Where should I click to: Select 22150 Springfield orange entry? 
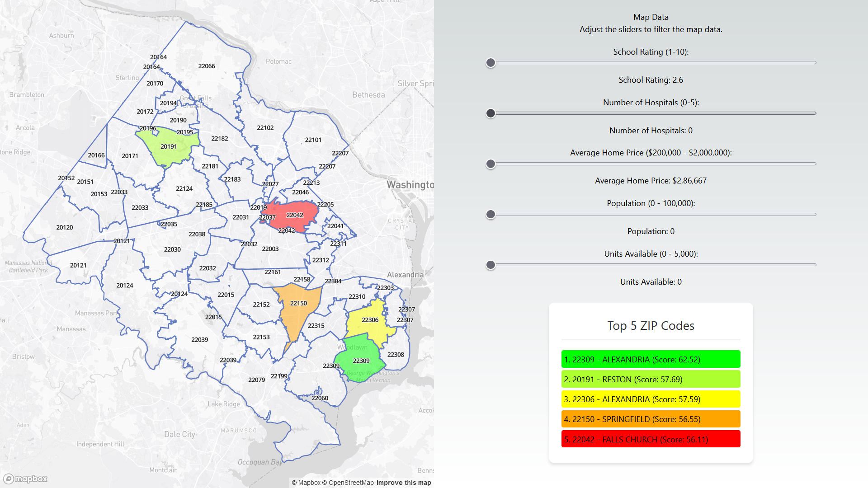coord(651,419)
